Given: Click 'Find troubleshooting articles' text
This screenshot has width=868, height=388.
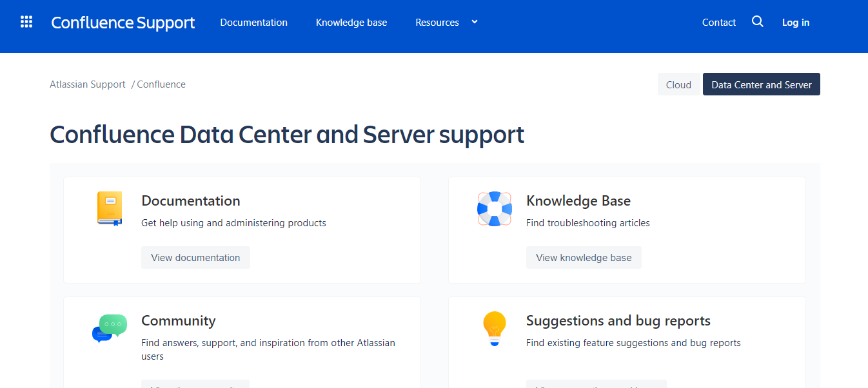Looking at the screenshot, I should click(x=588, y=223).
